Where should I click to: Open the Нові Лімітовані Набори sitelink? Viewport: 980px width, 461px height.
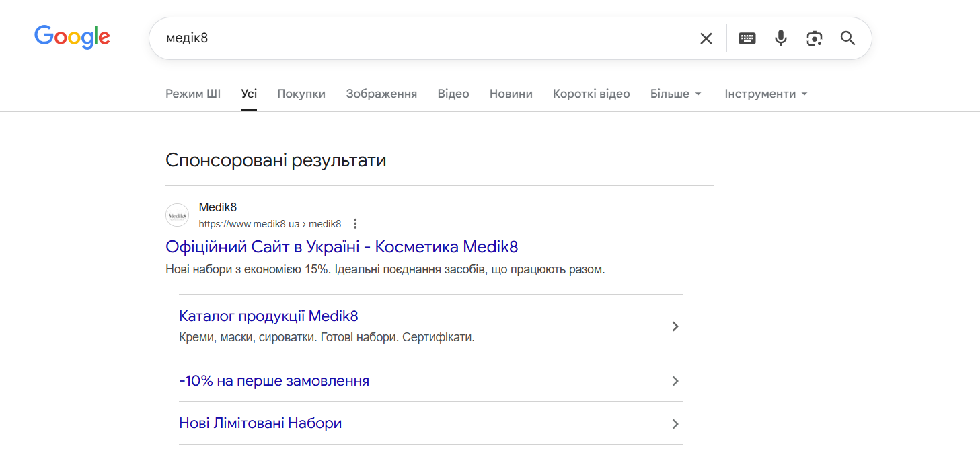point(260,423)
